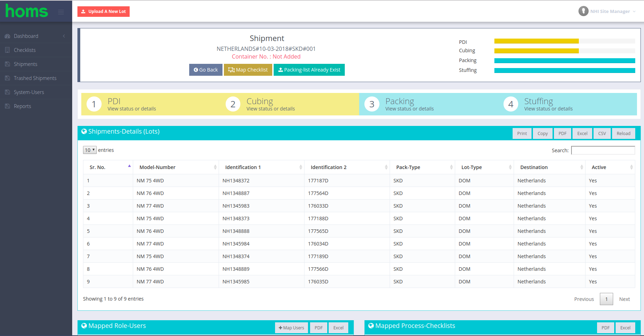Click the Map Checklist button
This screenshot has width=644, height=336.
point(248,70)
